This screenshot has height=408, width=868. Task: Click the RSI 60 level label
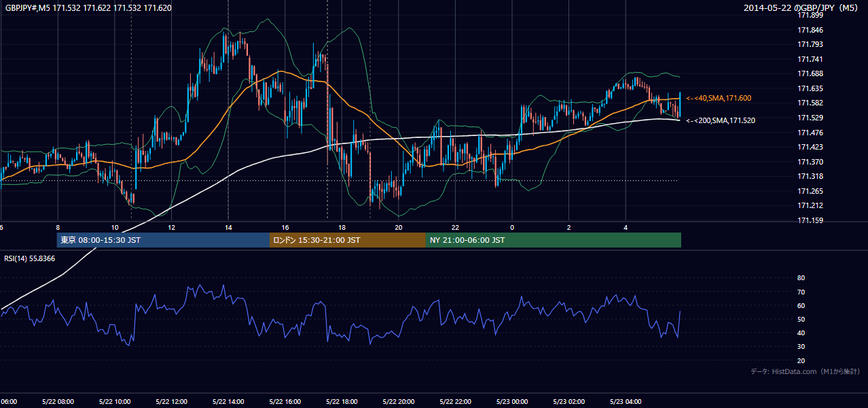(801, 305)
